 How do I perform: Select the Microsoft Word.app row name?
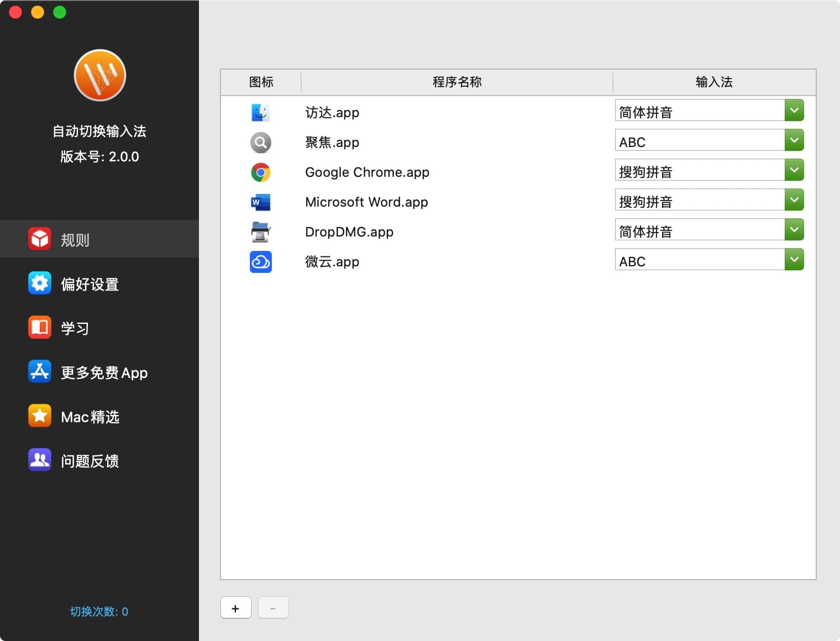[367, 202]
